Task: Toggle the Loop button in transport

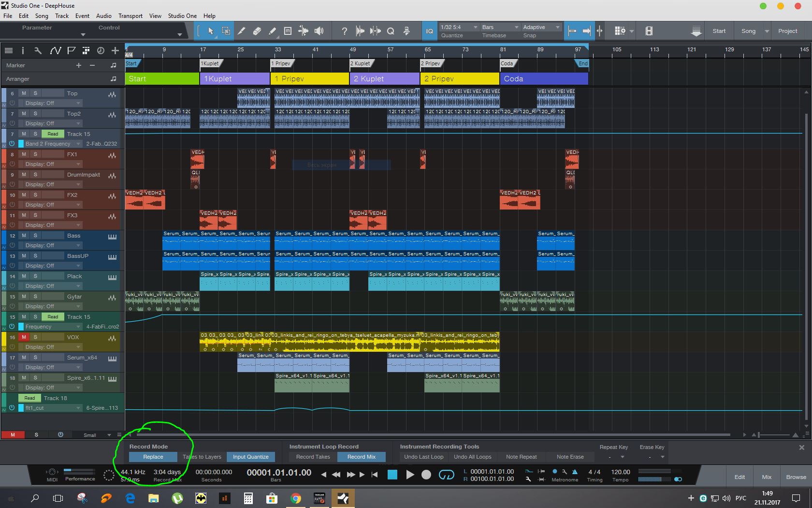Action: 446,475
